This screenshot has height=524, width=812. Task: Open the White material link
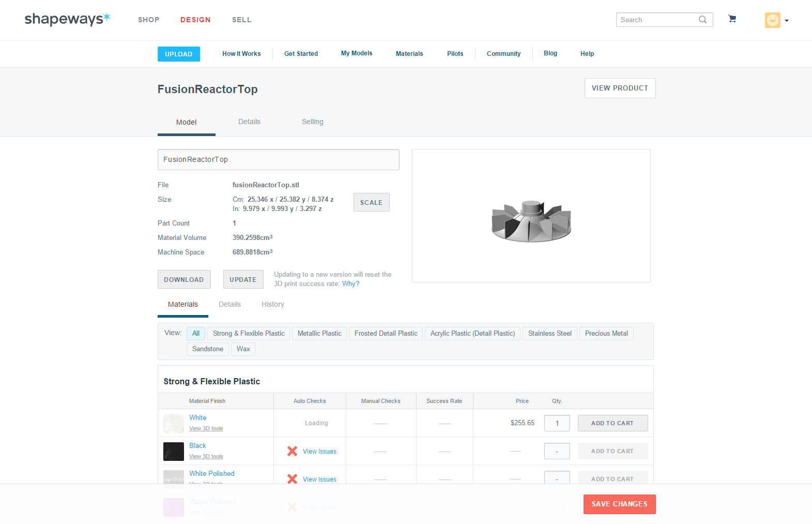(197, 418)
